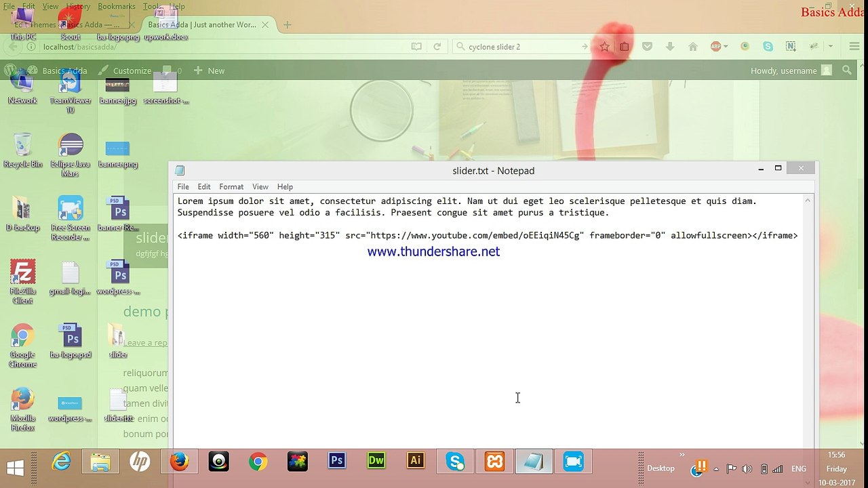Select the TeamViewer 10 desktop icon
Image resolution: width=868 pixels, height=488 pixels.
click(71, 91)
